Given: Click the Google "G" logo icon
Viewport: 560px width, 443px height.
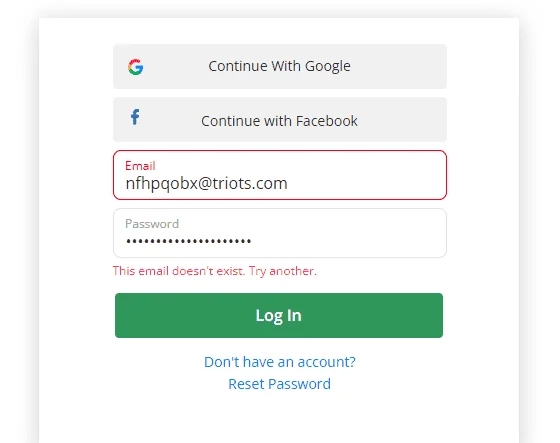Looking at the screenshot, I should click(x=136, y=67).
